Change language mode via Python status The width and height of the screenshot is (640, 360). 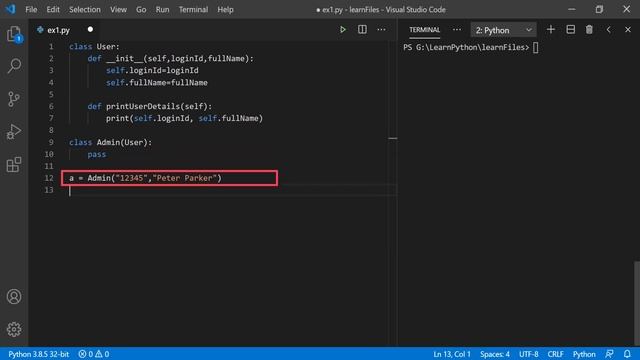click(x=584, y=354)
